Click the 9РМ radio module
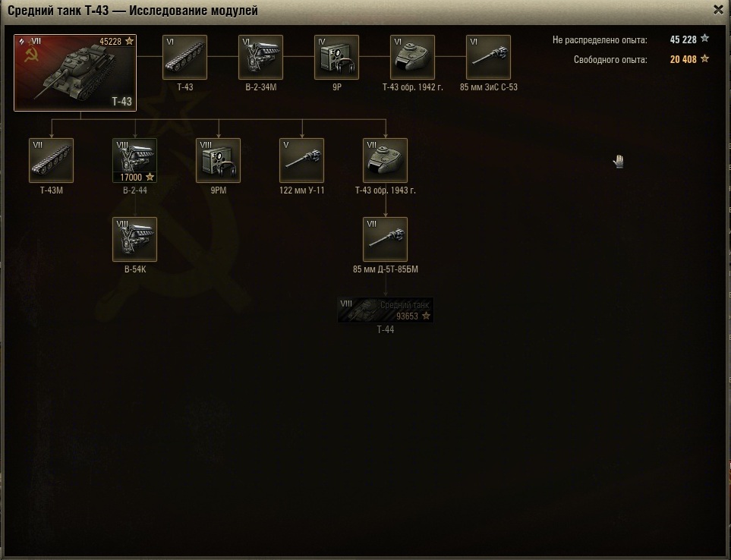731x560 pixels. click(219, 160)
